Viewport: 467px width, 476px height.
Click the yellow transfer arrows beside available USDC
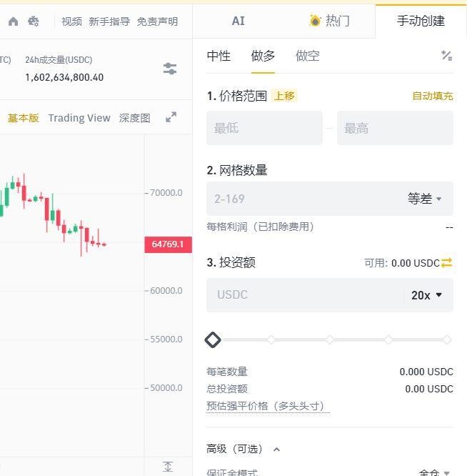tap(447, 263)
